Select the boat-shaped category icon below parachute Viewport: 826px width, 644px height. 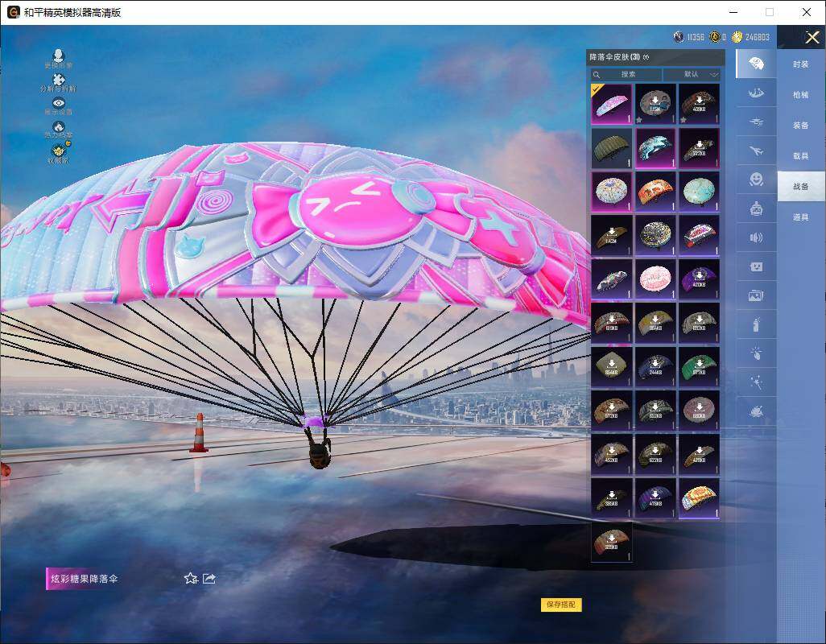pyautogui.click(x=756, y=93)
